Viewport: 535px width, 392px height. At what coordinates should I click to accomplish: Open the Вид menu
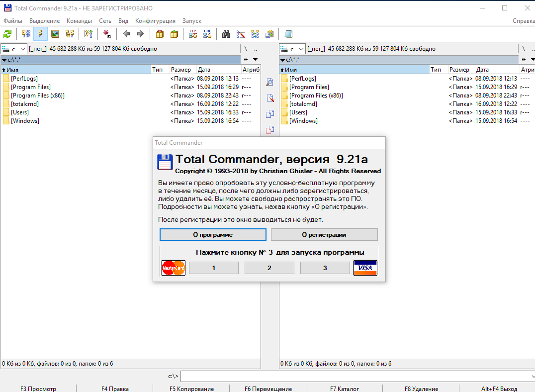(x=123, y=21)
